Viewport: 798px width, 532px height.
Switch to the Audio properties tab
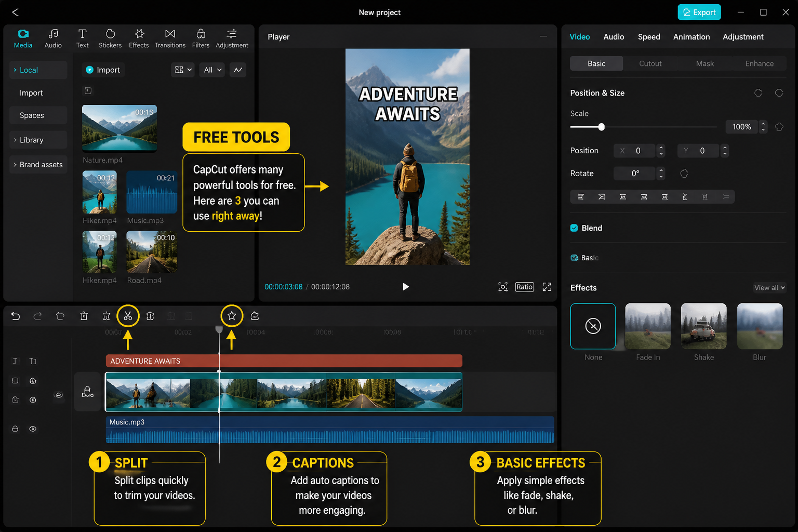pyautogui.click(x=614, y=37)
